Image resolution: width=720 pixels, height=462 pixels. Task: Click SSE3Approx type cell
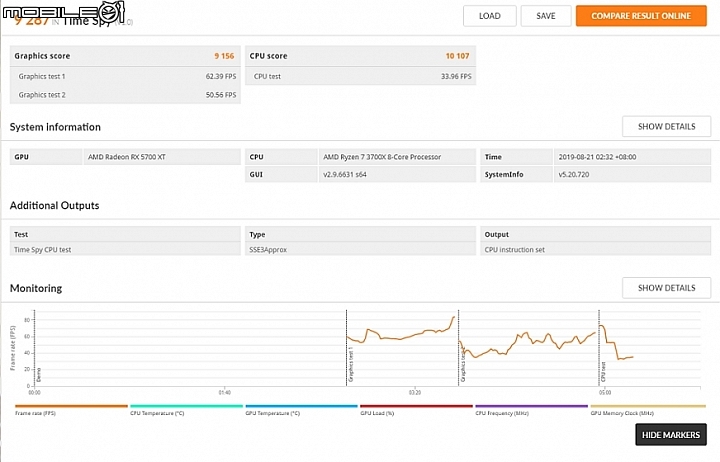360,249
